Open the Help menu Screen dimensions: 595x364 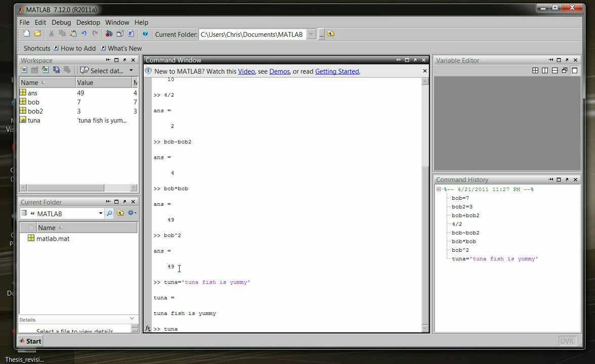pos(141,22)
